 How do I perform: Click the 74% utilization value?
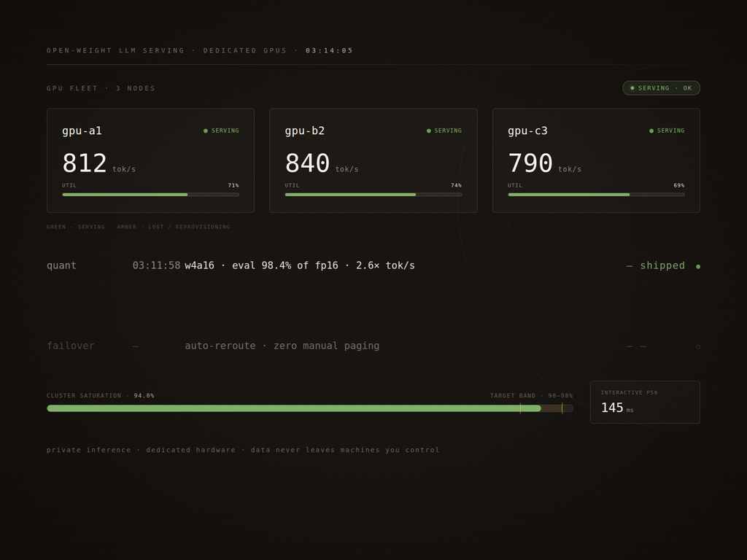tap(457, 185)
